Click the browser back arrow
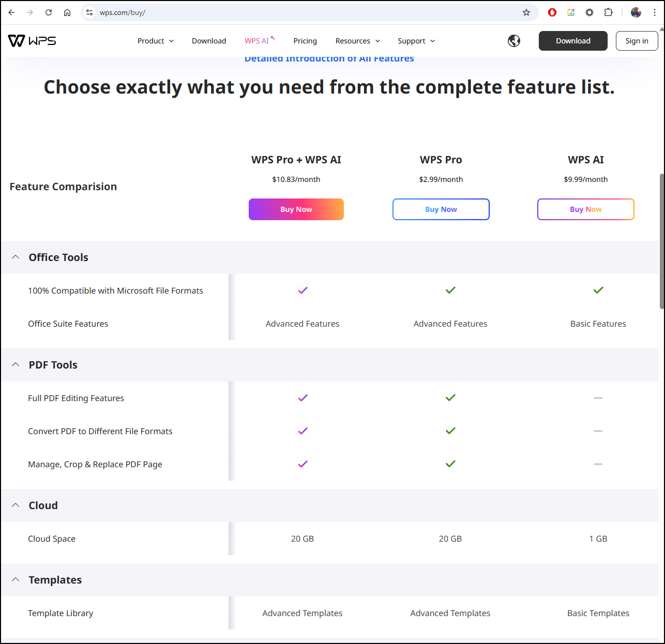 [11, 12]
